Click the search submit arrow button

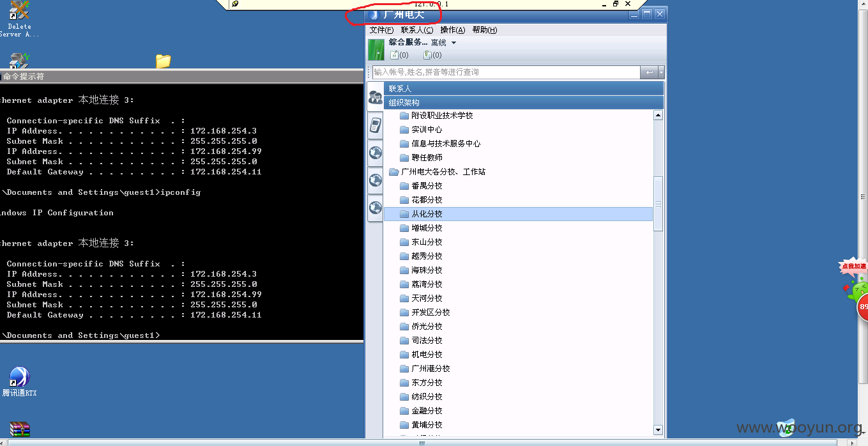[649, 72]
